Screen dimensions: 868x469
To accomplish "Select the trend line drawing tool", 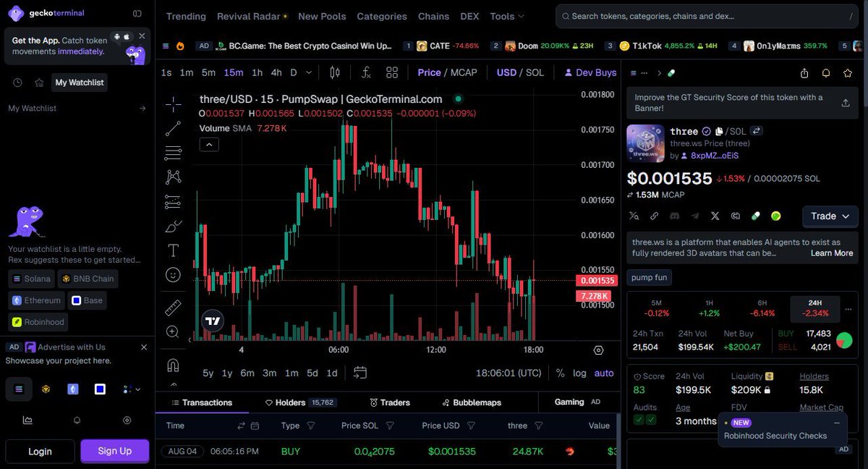I will click(173, 129).
